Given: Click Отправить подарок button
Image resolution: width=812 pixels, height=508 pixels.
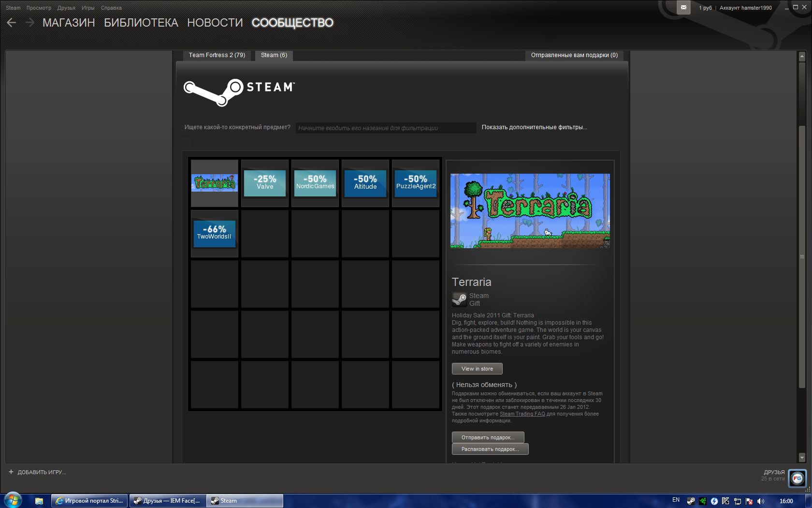Looking at the screenshot, I should tap(488, 437).
